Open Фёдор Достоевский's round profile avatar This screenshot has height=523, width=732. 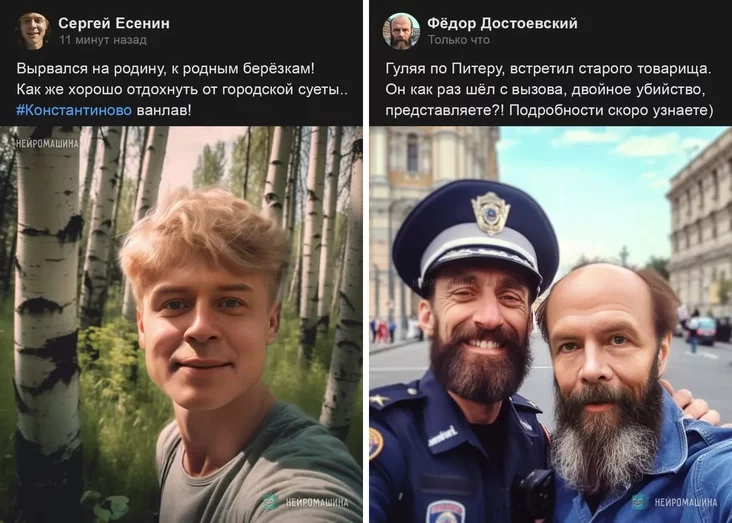[x=401, y=31]
